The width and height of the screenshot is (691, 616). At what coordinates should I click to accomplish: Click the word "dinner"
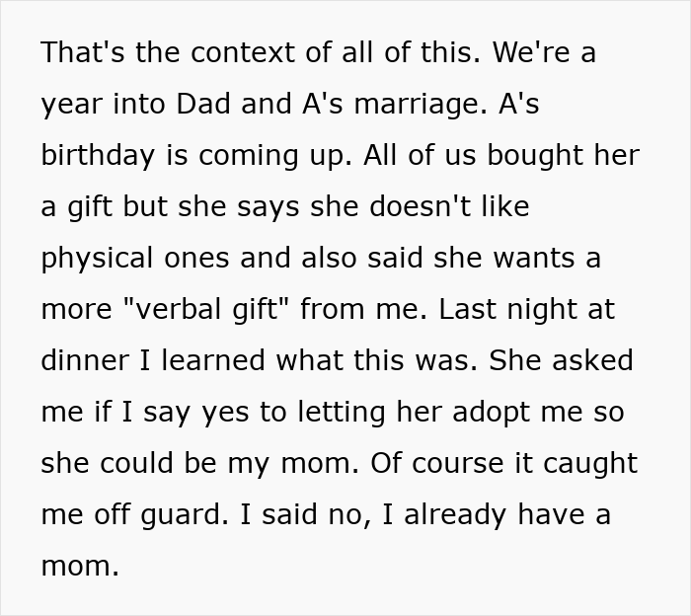(x=84, y=360)
